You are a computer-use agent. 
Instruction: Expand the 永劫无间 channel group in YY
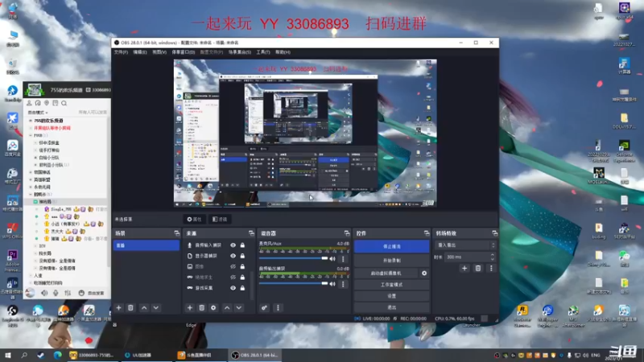pos(31,187)
